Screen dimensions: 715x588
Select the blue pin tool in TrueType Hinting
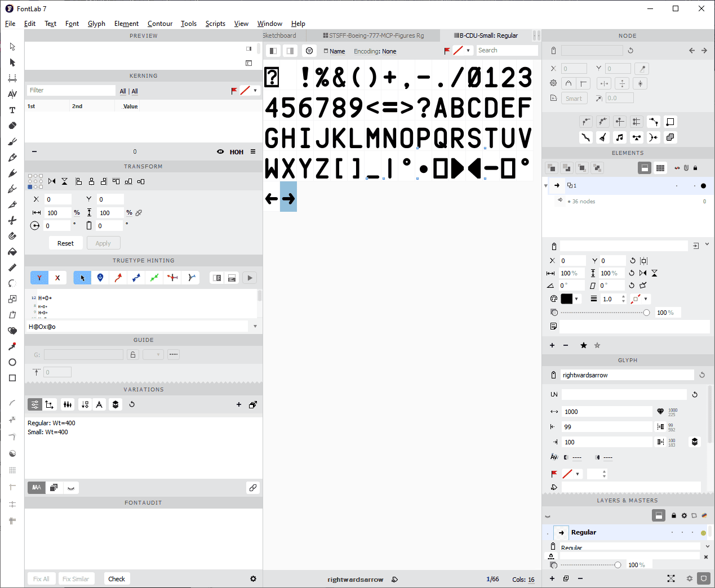100,278
